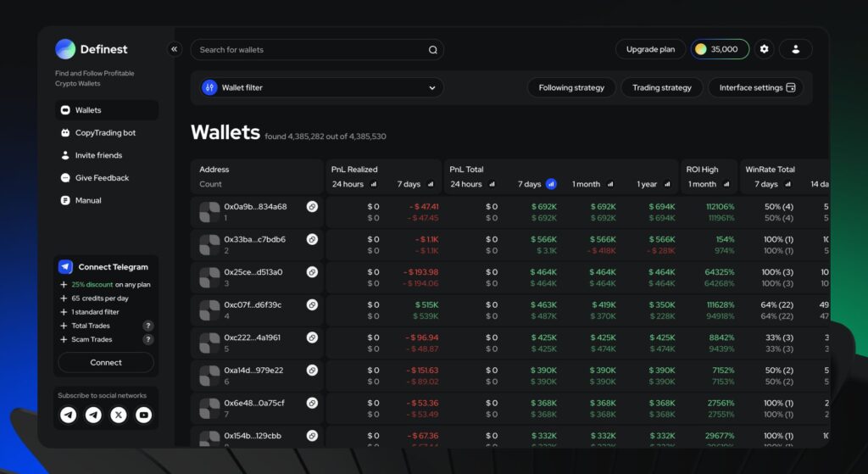The height and width of the screenshot is (474, 868).
Task: Click copy link icon for 0x33ba...c7bdb6
Action: [x=312, y=239]
